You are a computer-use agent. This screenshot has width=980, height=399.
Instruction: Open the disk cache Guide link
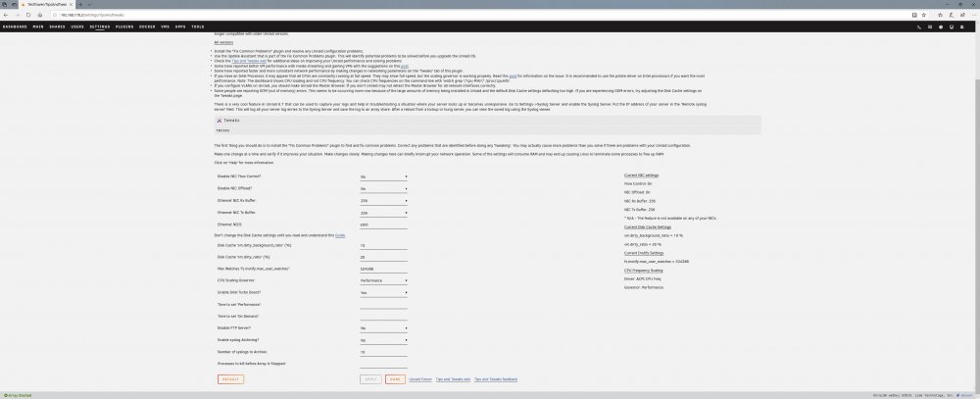[340, 235]
